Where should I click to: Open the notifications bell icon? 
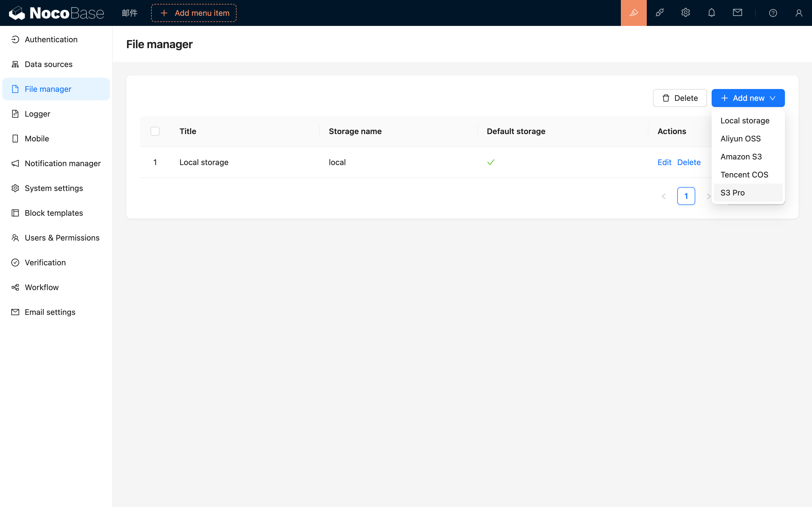tap(711, 13)
